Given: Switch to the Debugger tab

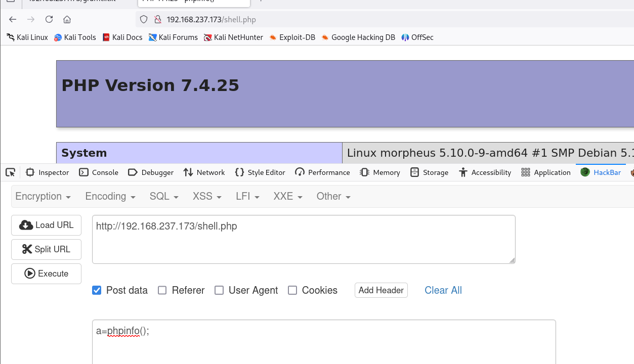Looking at the screenshot, I should pos(151,172).
